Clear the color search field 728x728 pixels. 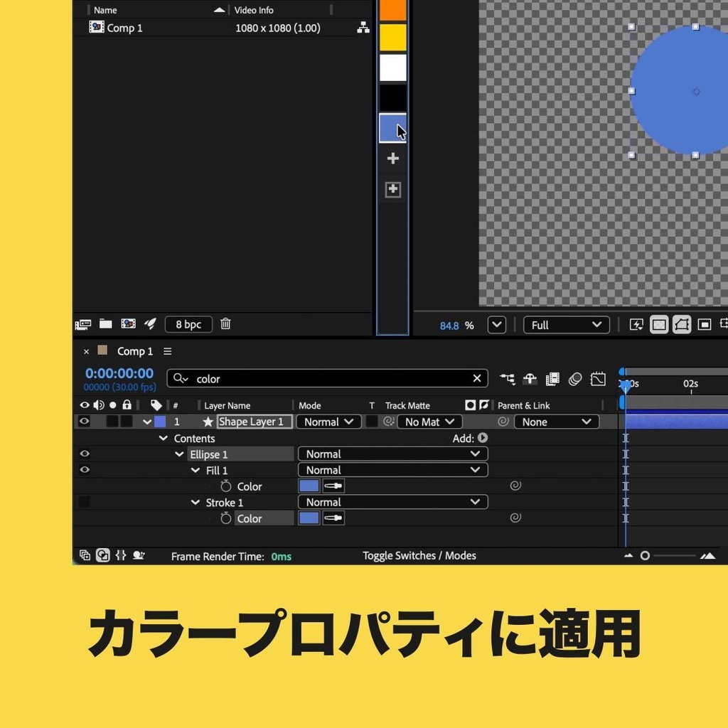pos(477,378)
